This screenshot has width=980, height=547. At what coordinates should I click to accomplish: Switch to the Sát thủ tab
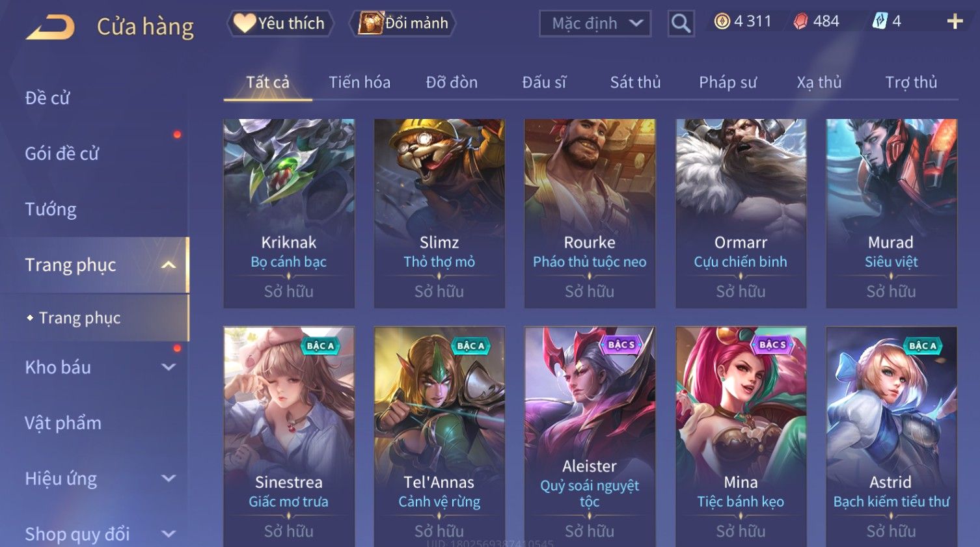pyautogui.click(x=635, y=83)
